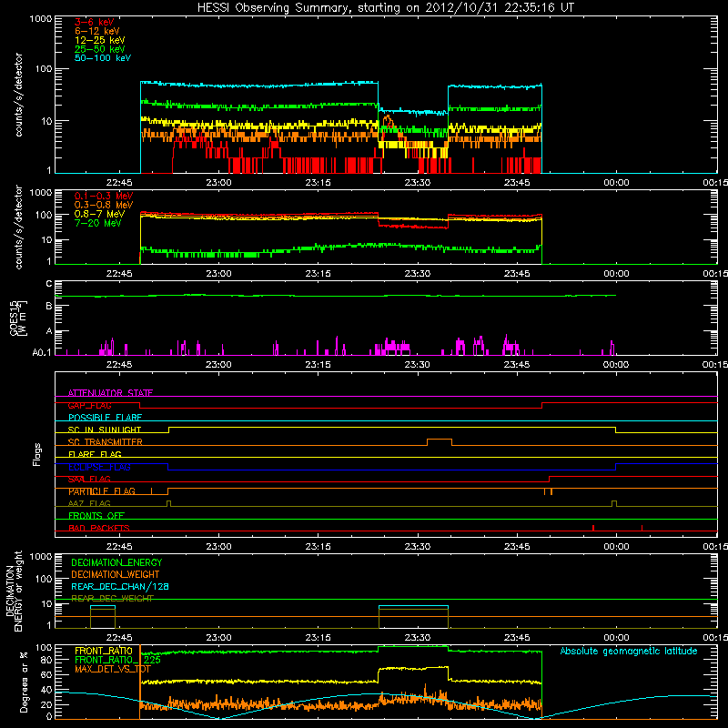Image resolution: width=728 pixels, height=728 pixels.
Task: Click the Degrees or % axis title
Action: coord(24,682)
